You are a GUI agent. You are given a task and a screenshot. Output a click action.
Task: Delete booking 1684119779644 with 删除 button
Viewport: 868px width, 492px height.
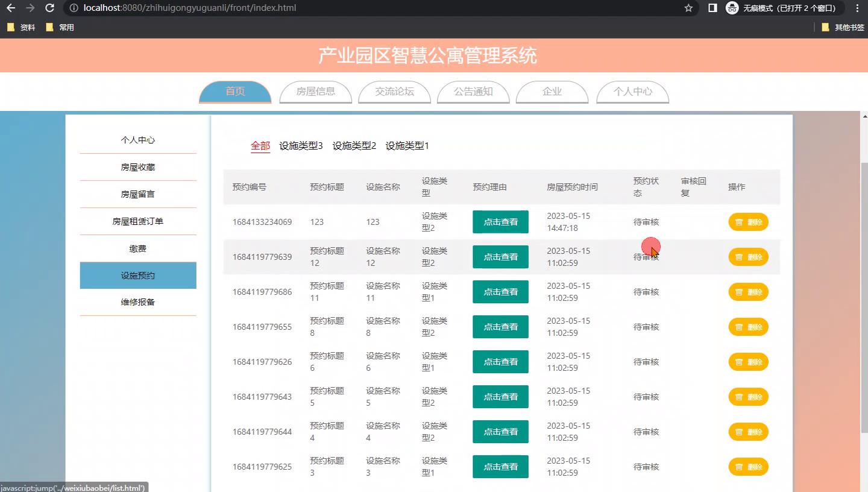(x=748, y=432)
